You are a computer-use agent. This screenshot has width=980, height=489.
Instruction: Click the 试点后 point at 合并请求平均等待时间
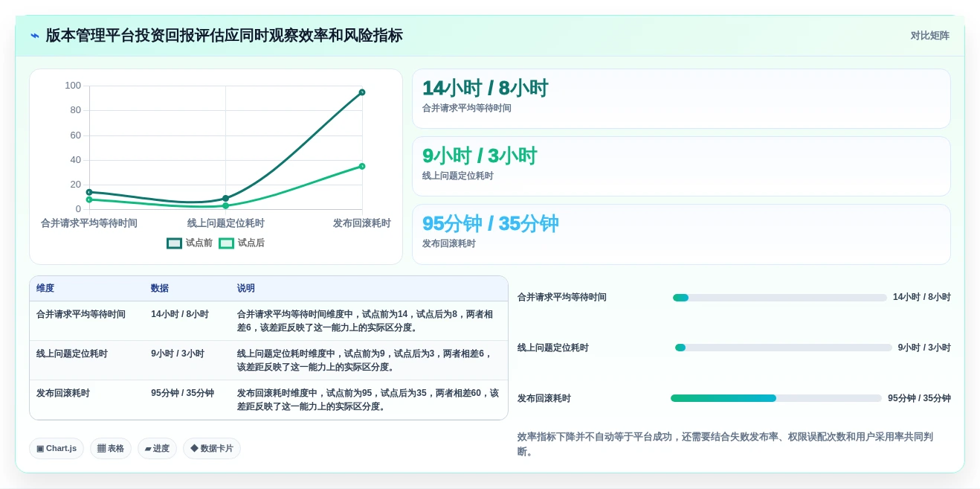click(89, 199)
